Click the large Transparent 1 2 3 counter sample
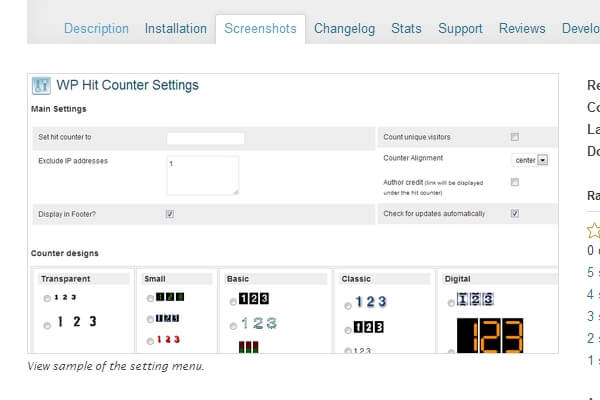The image size is (600, 400). tap(77, 322)
